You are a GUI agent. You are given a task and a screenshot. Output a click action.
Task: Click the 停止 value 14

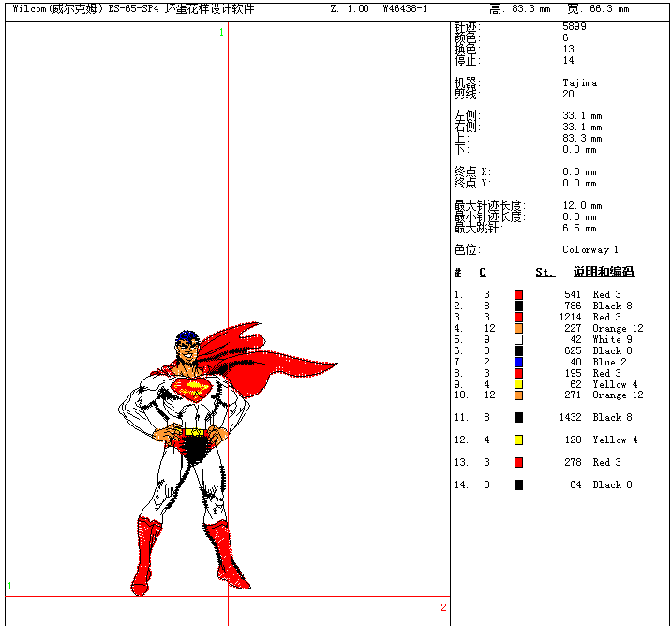(x=568, y=60)
